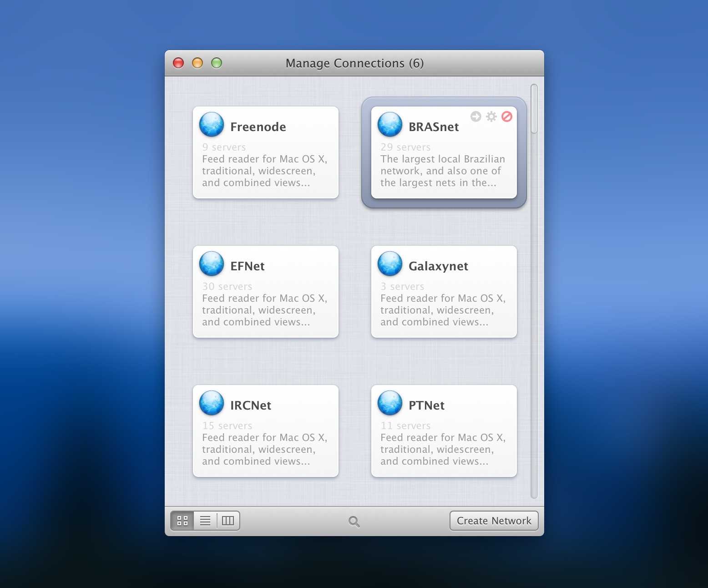708x588 pixels.
Task: Click the Create Network button
Action: [494, 521]
